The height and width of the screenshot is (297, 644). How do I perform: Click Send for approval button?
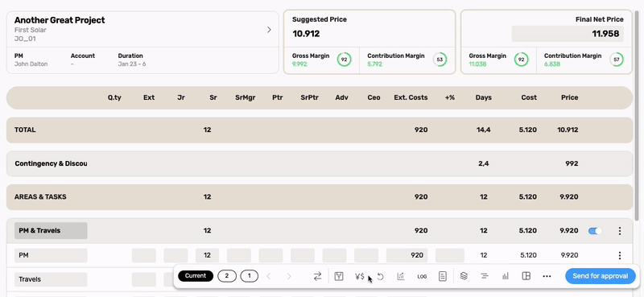point(601,276)
